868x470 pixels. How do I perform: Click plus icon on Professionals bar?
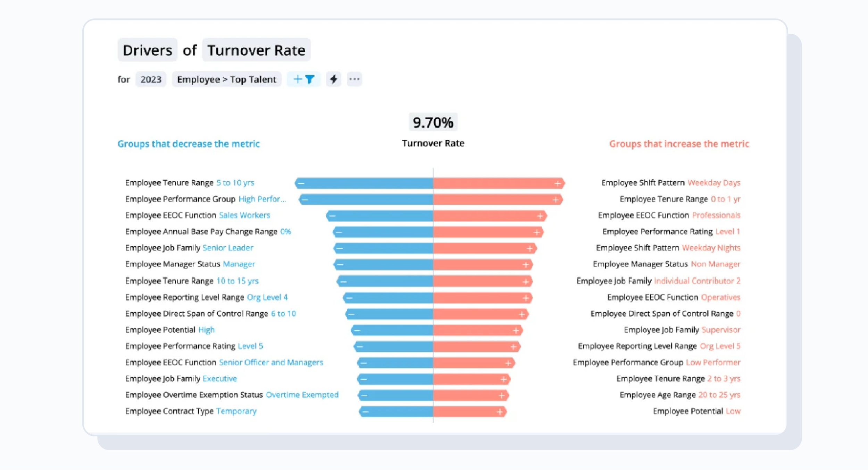click(540, 216)
